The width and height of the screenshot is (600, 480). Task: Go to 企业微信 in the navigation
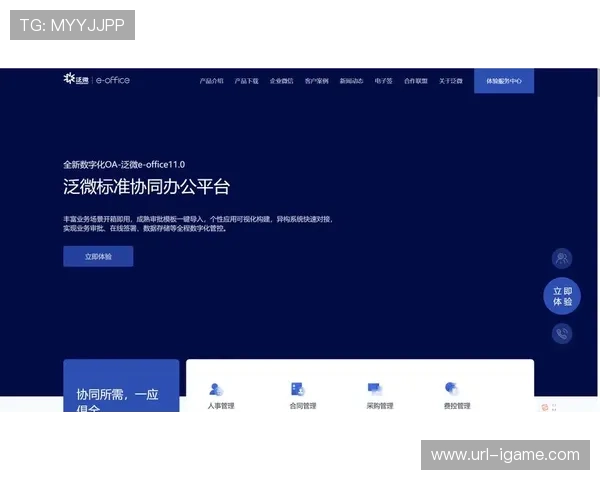(282, 81)
